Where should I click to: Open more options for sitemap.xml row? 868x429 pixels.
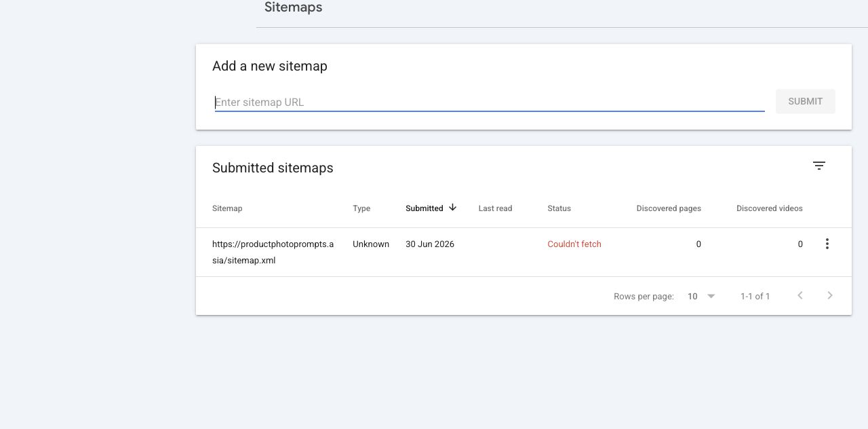click(827, 244)
